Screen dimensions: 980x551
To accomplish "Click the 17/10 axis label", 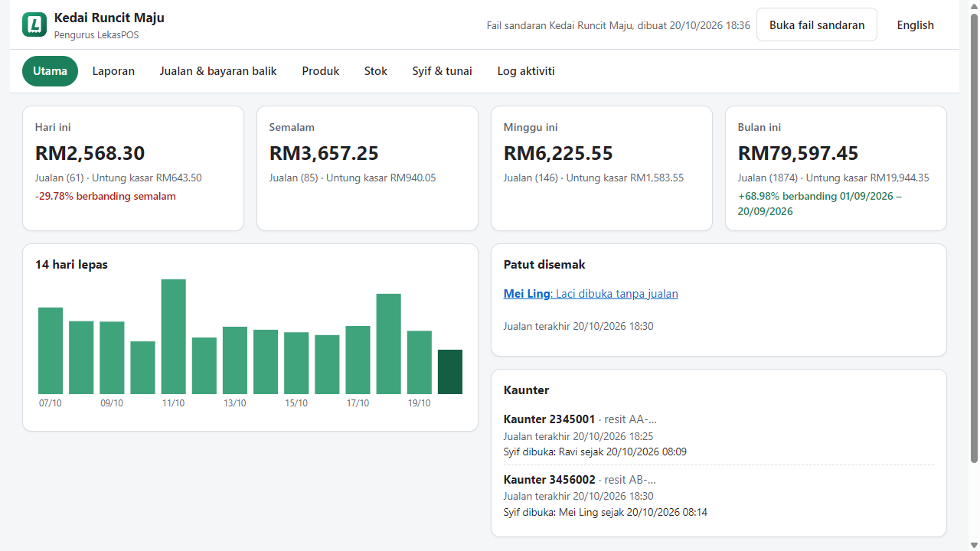I will 358,403.
